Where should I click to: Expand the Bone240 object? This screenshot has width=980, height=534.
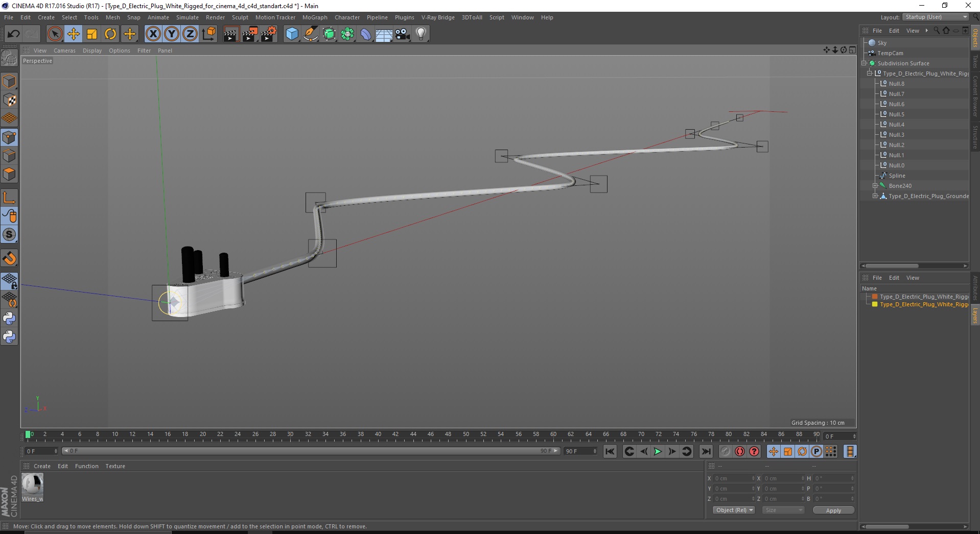(875, 186)
